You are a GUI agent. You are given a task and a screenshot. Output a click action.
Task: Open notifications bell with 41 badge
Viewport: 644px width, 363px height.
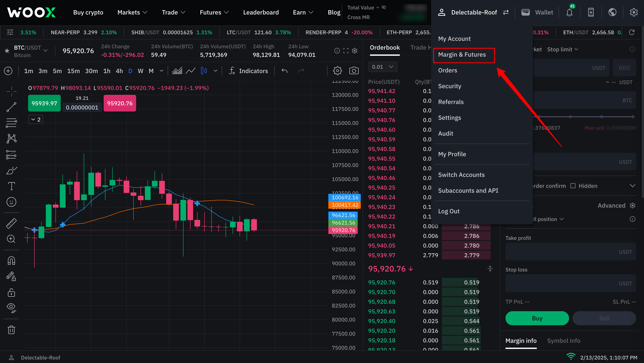point(569,12)
